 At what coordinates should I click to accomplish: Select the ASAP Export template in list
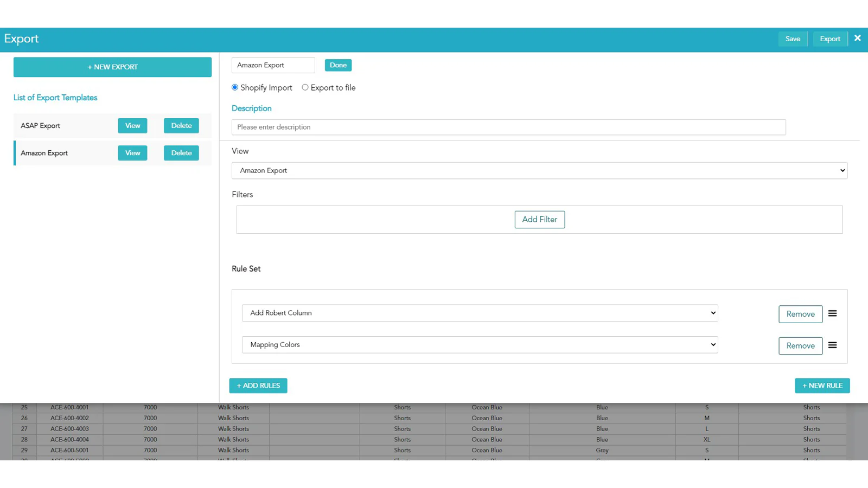pyautogui.click(x=41, y=126)
